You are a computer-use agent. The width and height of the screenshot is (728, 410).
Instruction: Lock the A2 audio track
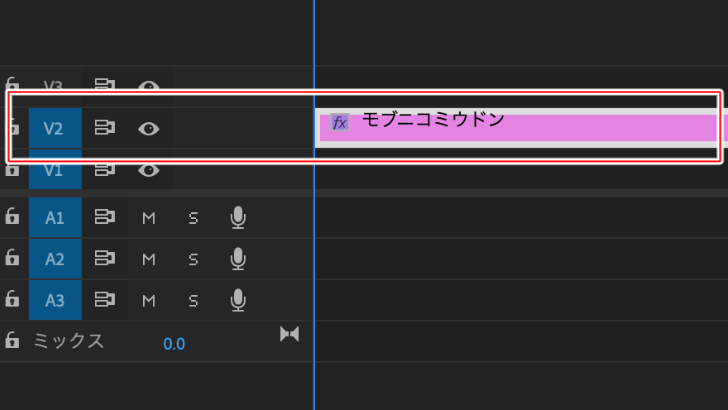pos(13,257)
